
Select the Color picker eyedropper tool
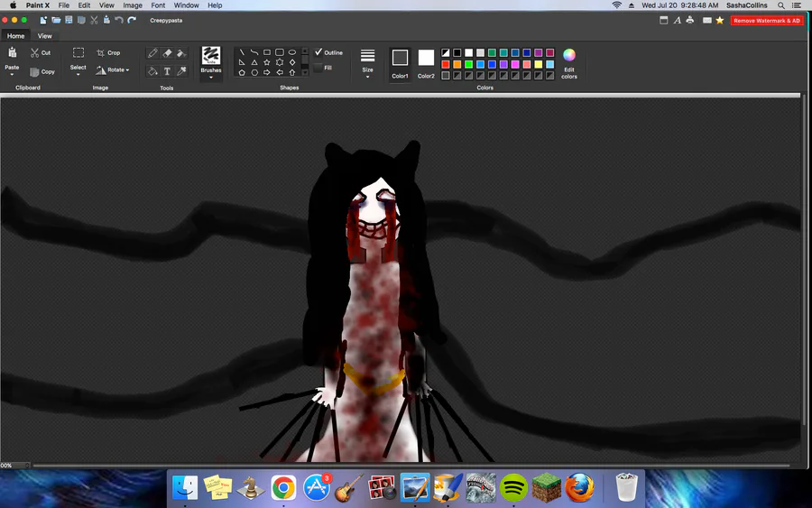pos(181,71)
